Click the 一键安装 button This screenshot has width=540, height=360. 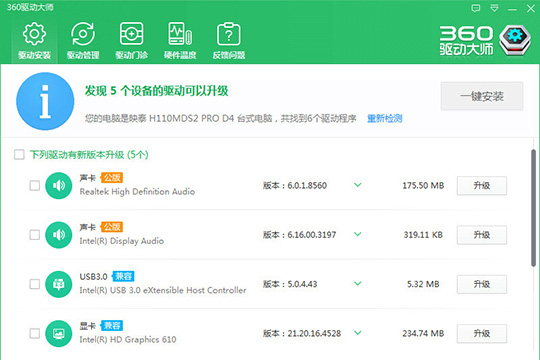(482, 96)
